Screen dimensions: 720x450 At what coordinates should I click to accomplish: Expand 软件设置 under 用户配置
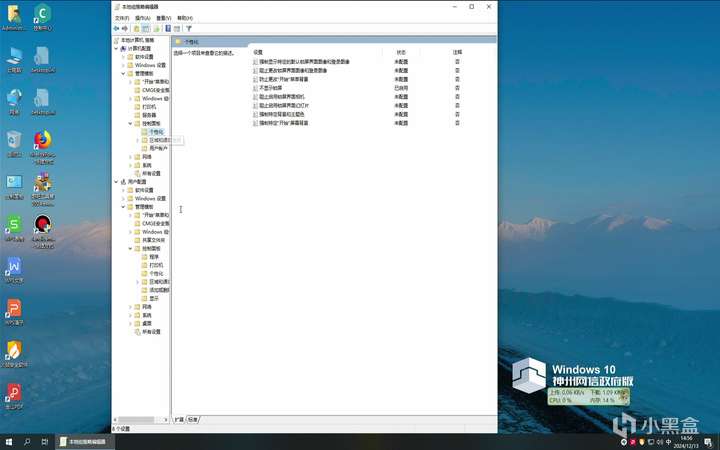click(x=123, y=190)
